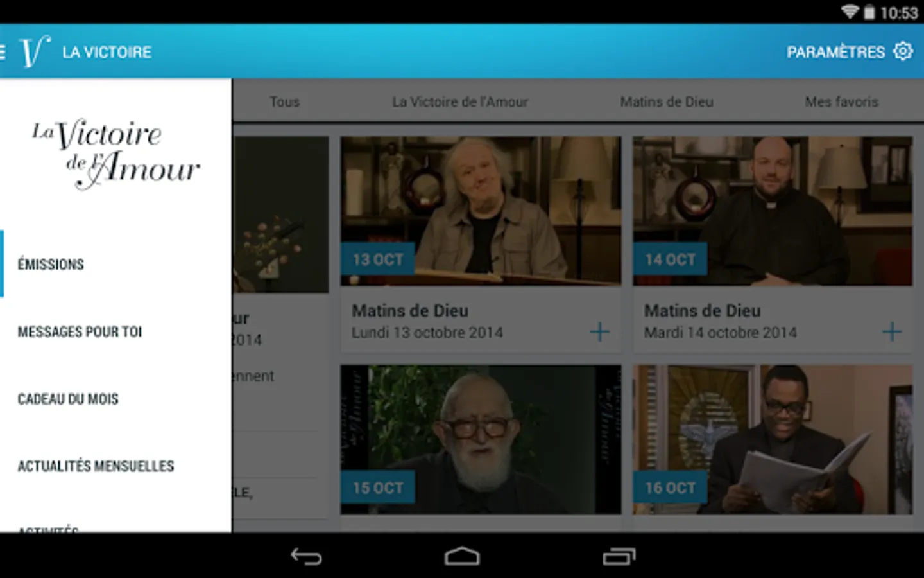Add 14 octobre Matins de Dieu to favorites
924x578 pixels.
click(x=892, y=332)
